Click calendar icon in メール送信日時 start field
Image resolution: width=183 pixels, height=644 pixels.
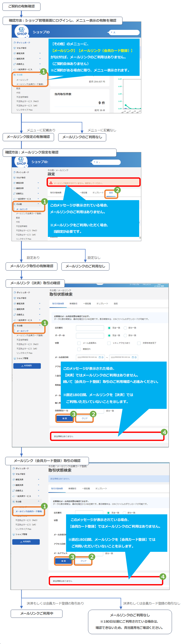100,357
